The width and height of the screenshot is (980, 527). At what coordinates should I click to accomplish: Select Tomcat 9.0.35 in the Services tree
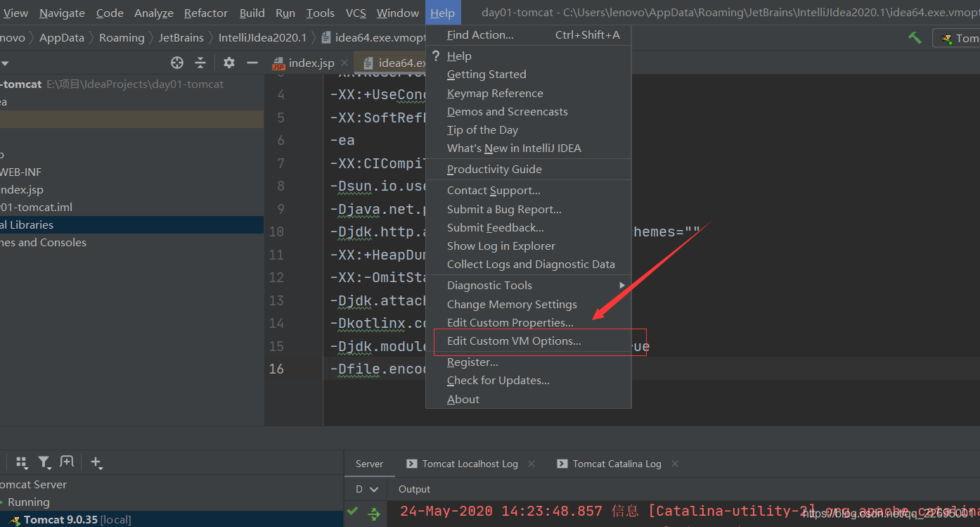point(60,520)
